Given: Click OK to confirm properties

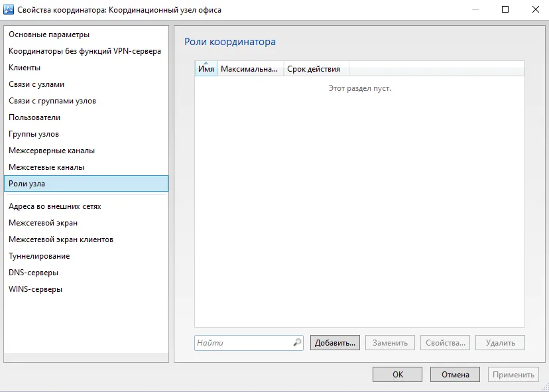Looking at the screenshot, I should point(397,375).
